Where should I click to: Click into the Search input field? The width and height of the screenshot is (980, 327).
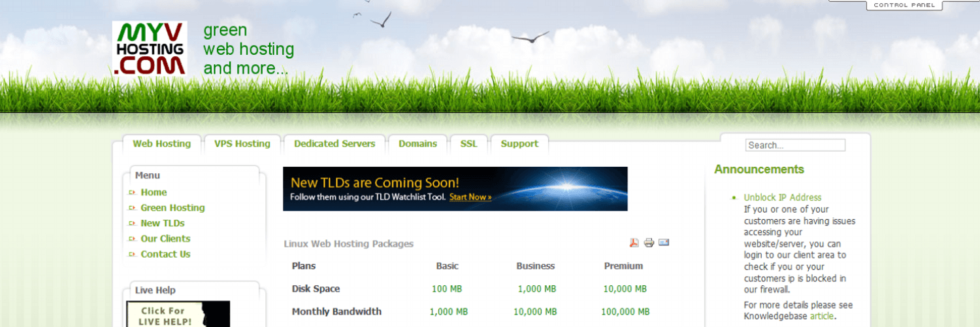coord(796,145)
